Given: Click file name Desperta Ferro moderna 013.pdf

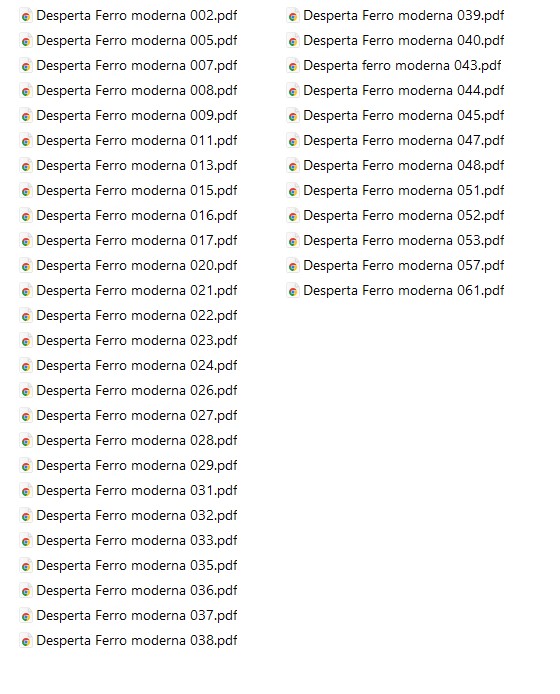Looking at the screenshot, I should pyautogui.click(x=137, y=166).
